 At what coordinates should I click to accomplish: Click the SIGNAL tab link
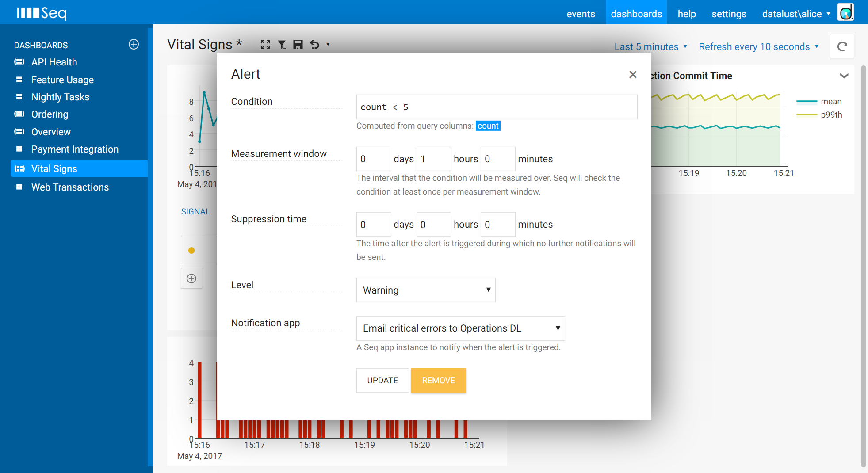[x=195, y=211]
